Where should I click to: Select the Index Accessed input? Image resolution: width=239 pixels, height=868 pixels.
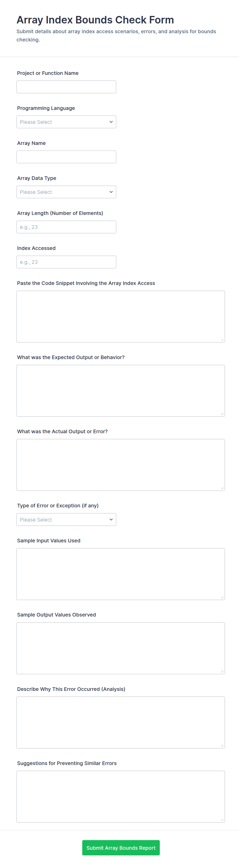[x=66, y=262]
